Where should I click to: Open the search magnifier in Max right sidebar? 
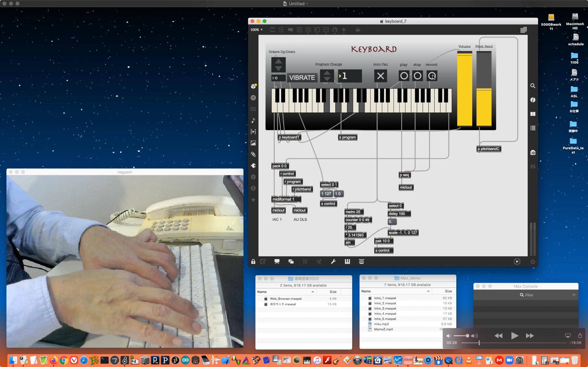[x=533, y=86]
